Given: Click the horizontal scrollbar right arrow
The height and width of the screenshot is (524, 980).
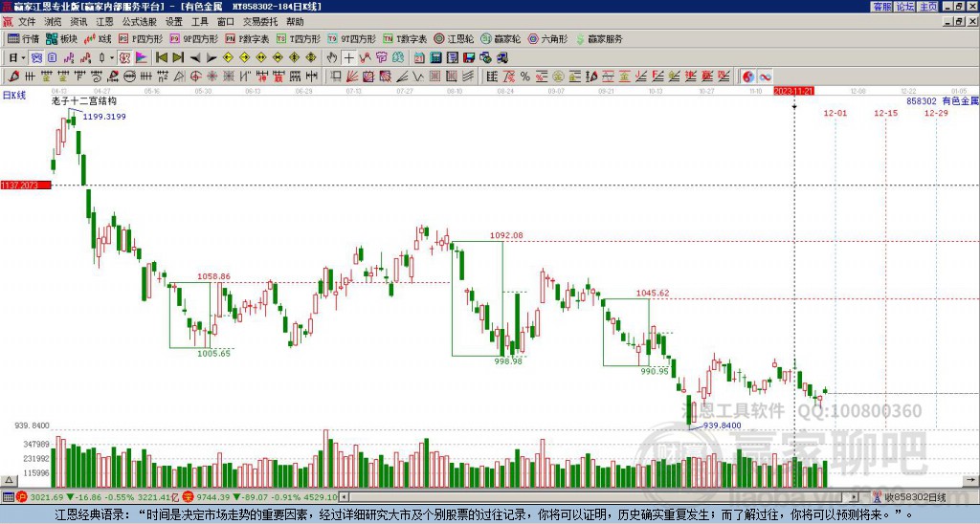Looking at the screenshot, I should click(854, 497).
